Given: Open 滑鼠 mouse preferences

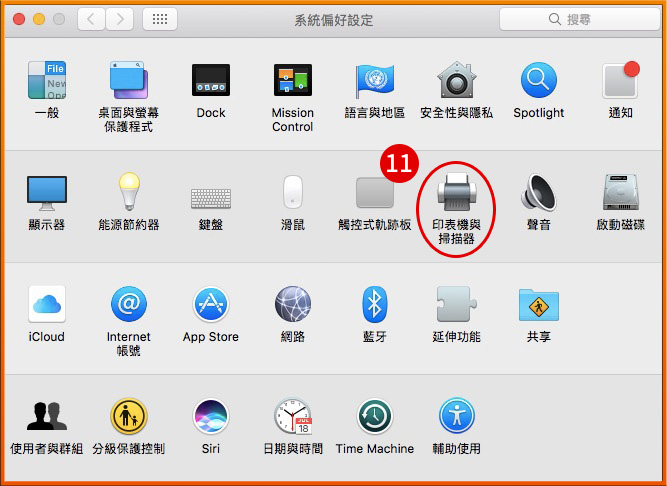Looking at the screenshot, I should [293, 191].
